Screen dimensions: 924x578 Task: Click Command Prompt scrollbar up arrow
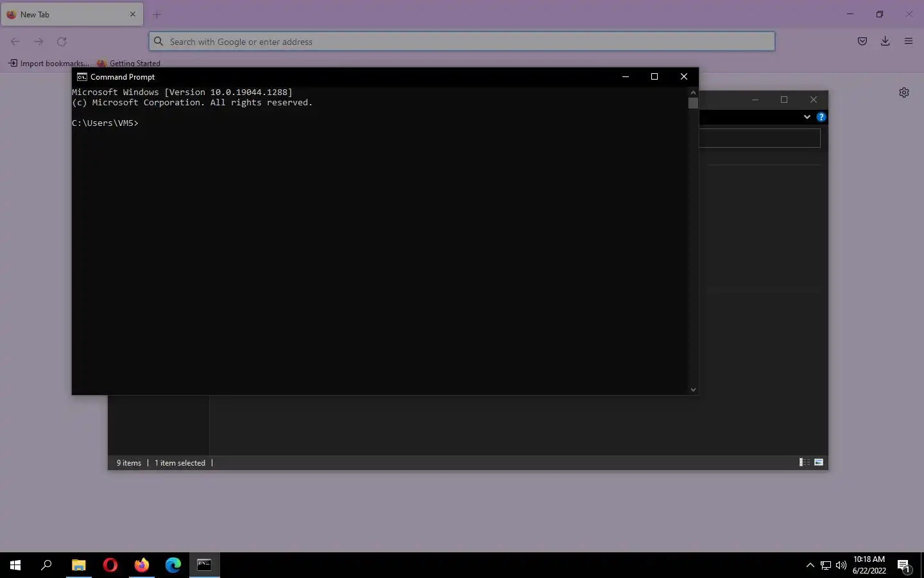pyautogui.click(x=693, y=92)
